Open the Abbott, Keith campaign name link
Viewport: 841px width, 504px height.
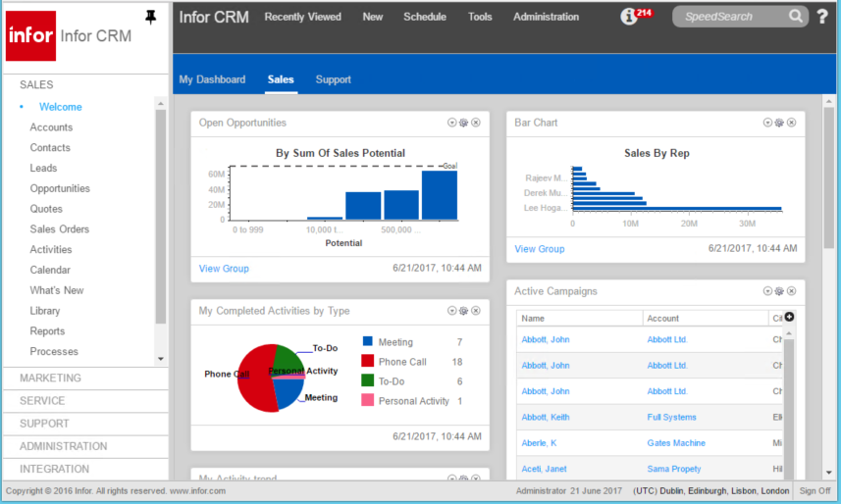[546, 417]
